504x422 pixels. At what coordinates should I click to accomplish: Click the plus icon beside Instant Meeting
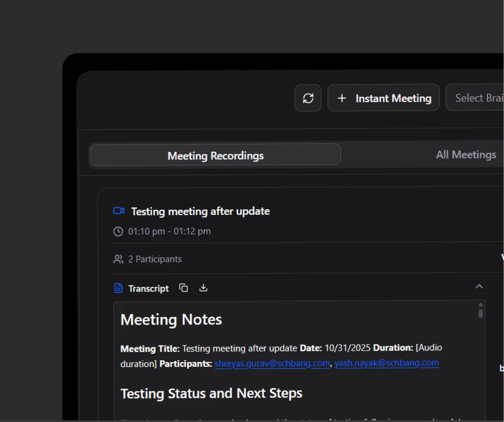pyautogui.click(x=342, y=98)
